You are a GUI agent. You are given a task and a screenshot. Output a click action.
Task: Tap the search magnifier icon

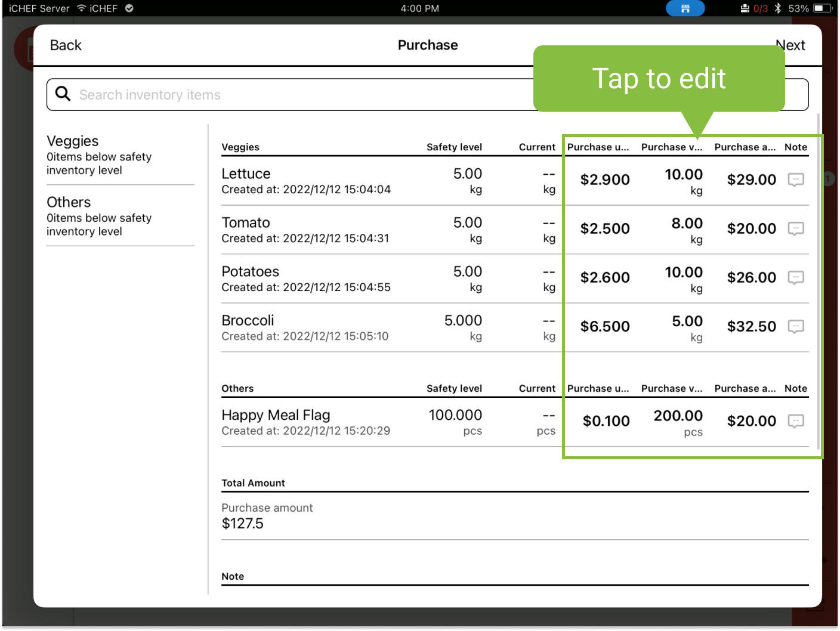(63, 94)
